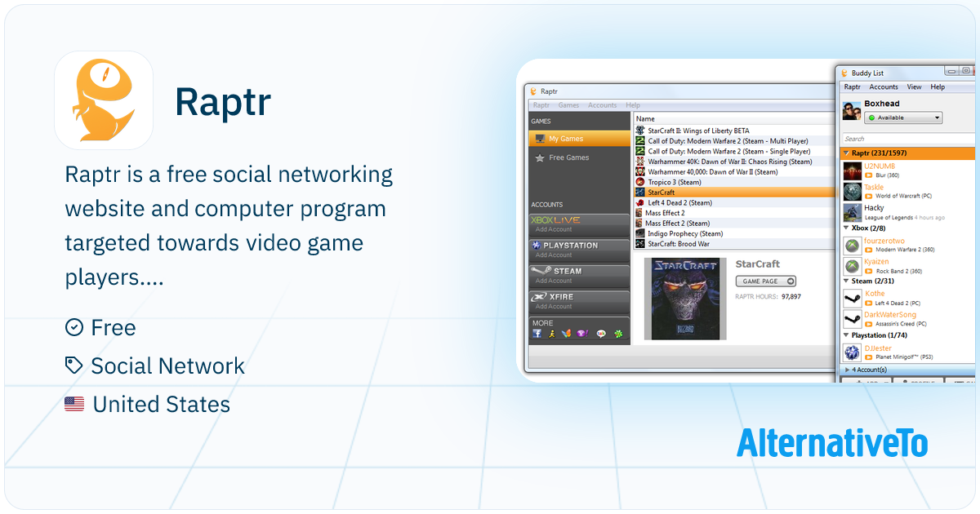Viewport: 980px width, 514px height.
Task: Click the My Games monitor icon
Action: tap(539, 139)
